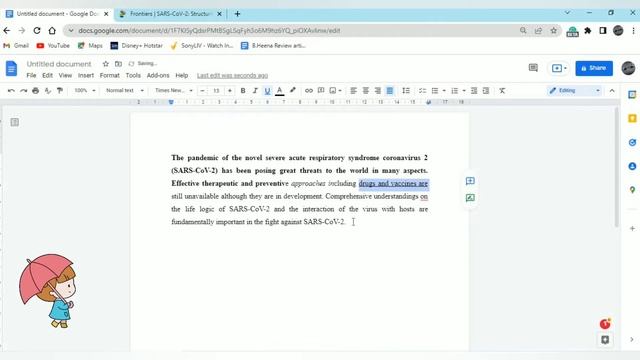Open Maps side panel
This screenshot has width=640, height=360.
pyautogui.click(x=632, y=190)
